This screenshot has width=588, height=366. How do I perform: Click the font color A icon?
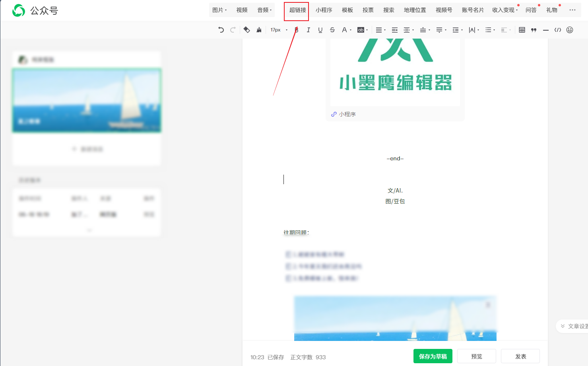[344, 30]
